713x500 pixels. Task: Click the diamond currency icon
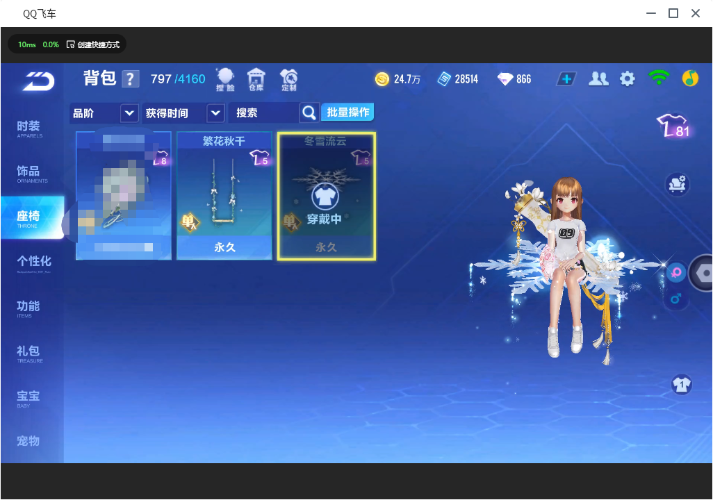[x=505, y=79]
